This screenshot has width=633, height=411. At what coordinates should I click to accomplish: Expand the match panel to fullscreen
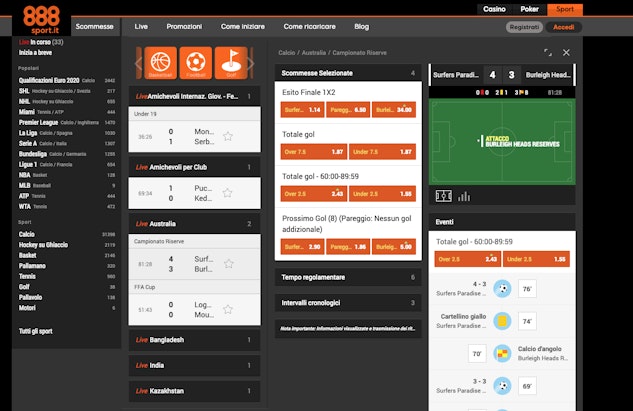pos(548,52)
